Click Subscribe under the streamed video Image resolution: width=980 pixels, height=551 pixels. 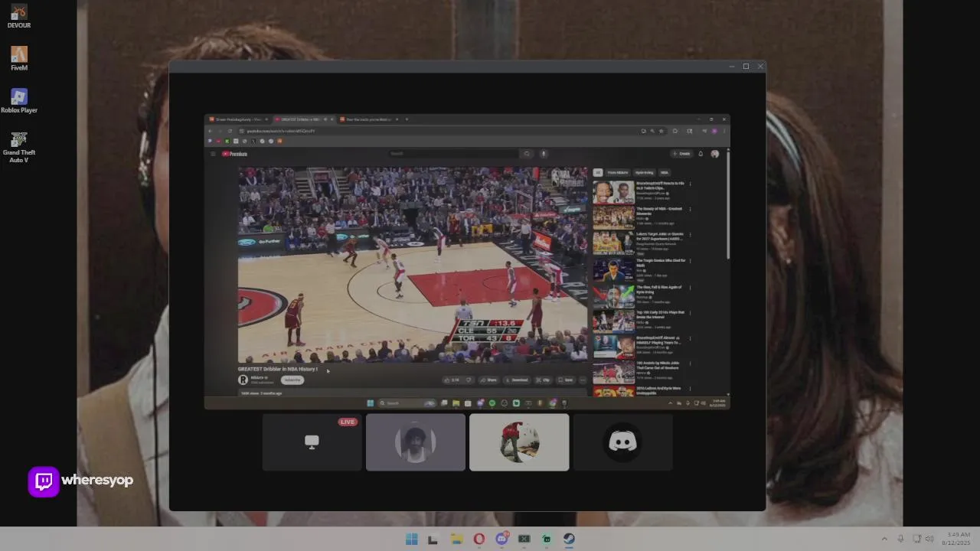(x=292, y=380)
